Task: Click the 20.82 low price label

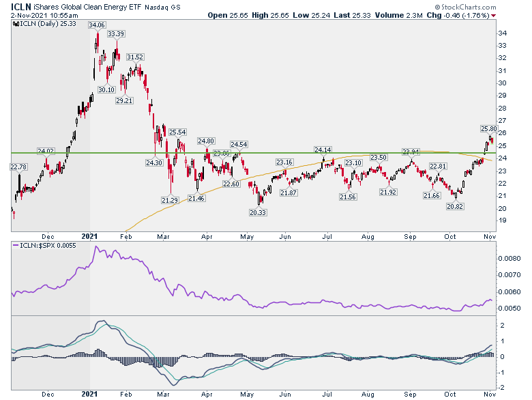Action: click(x=455, y=206)
